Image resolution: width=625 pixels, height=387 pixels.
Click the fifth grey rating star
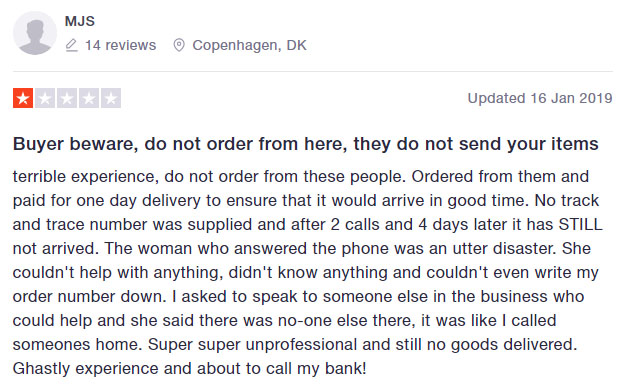coord(111,98)
